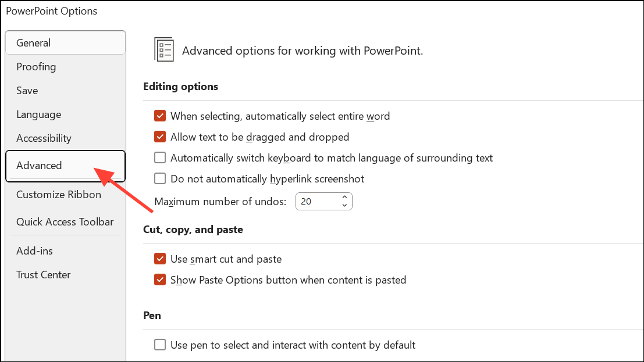644x362 pixels.
Task: Open the Save options tab
Action: tap(27, 91)
